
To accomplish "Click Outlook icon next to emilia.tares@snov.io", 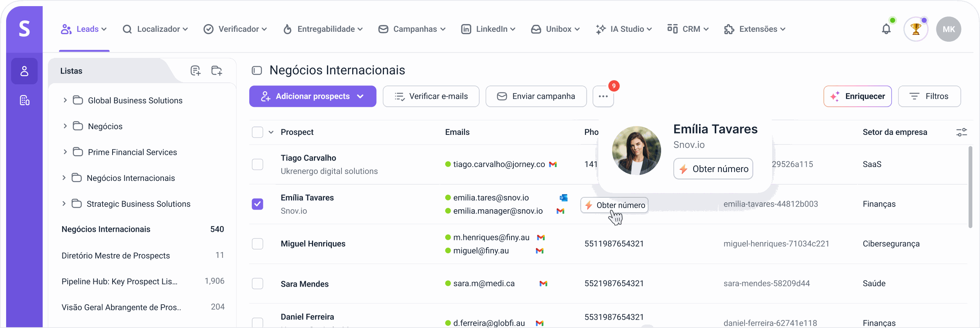I will [563, 198].
